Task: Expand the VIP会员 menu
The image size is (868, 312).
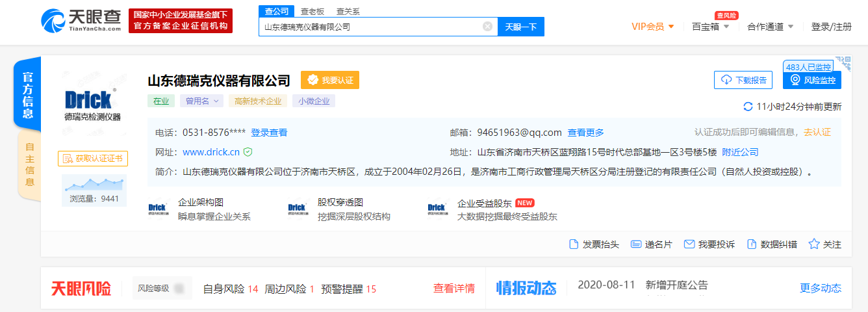Action: pyautogui.click(x=653, y=27)
